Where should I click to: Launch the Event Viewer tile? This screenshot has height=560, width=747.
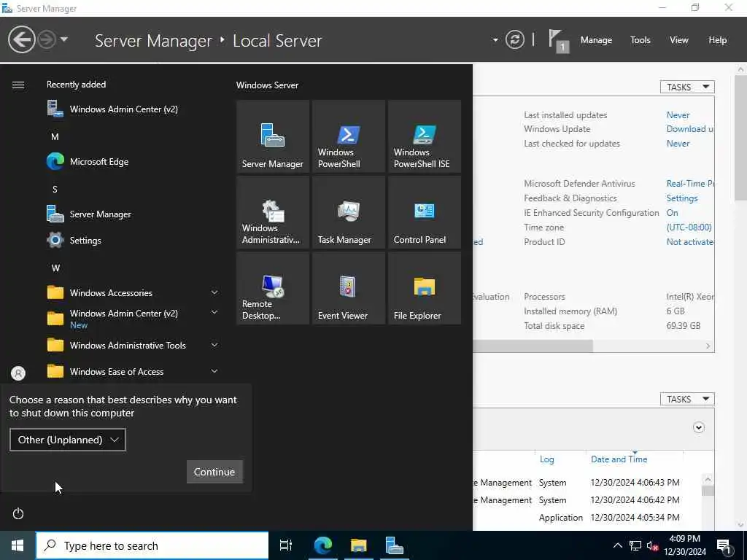349,288
